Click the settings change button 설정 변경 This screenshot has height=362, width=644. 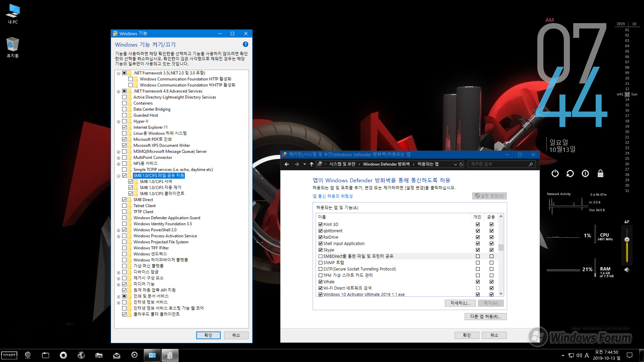[x=489, y=195]
